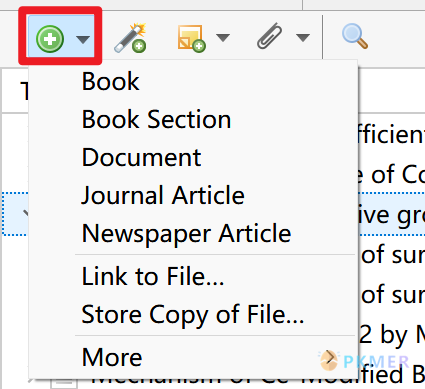Screen dimensions: 425x389
Task: Pick Newspaper Article from the menu
Action: [193, 233]
